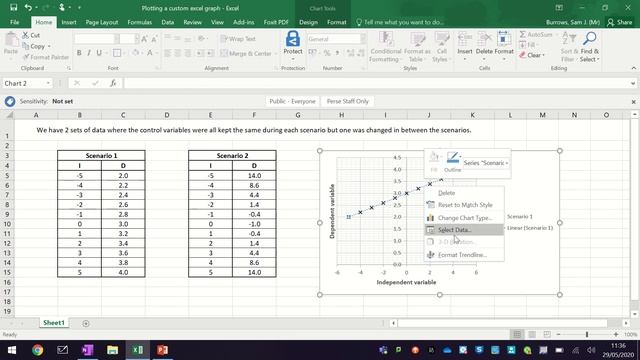This screenshot has height=360, width=640.
Task: Open File Explorer from the taskbar
Action: point(112,350)
